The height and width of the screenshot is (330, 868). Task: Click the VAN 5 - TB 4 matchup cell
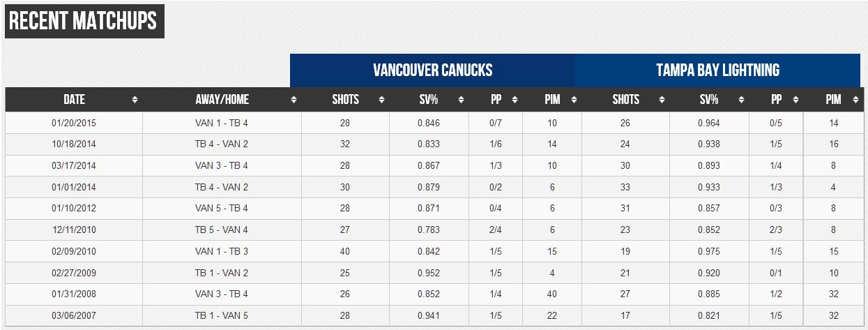coord(222,209)
